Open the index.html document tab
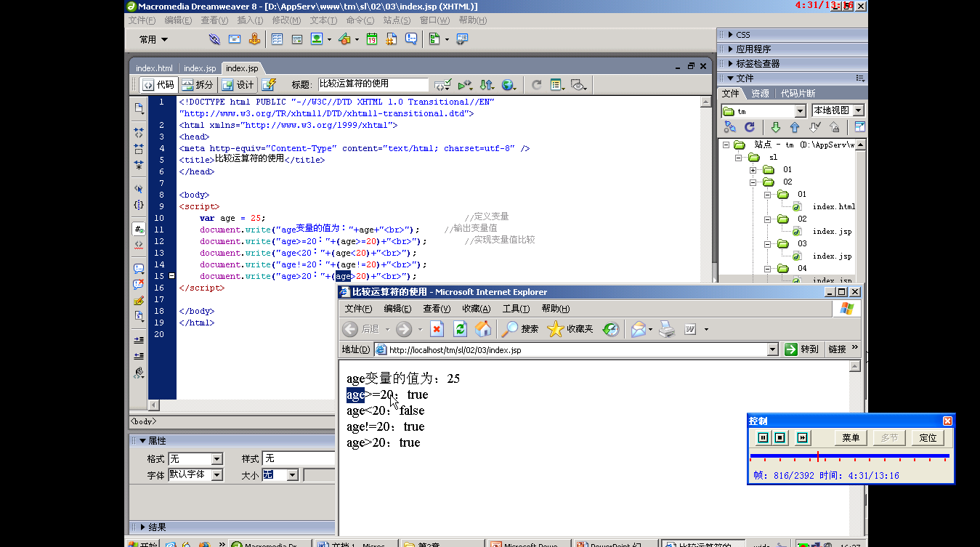 154,68
